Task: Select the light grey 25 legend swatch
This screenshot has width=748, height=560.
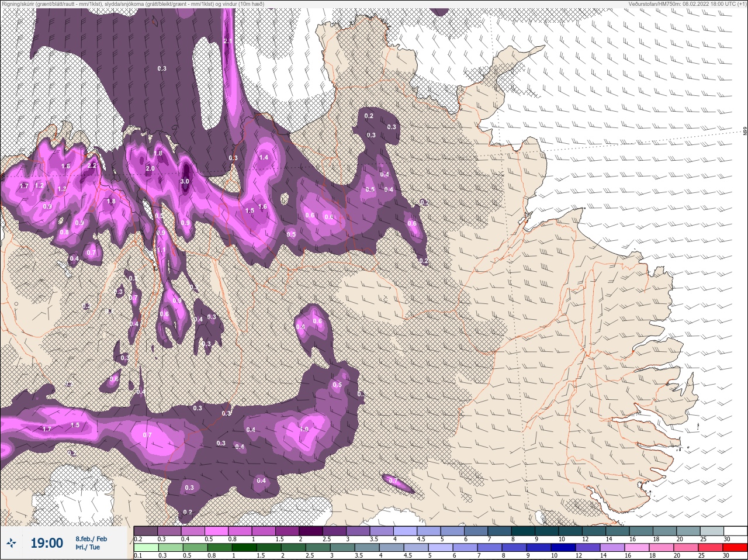Action: coord(711,531)
